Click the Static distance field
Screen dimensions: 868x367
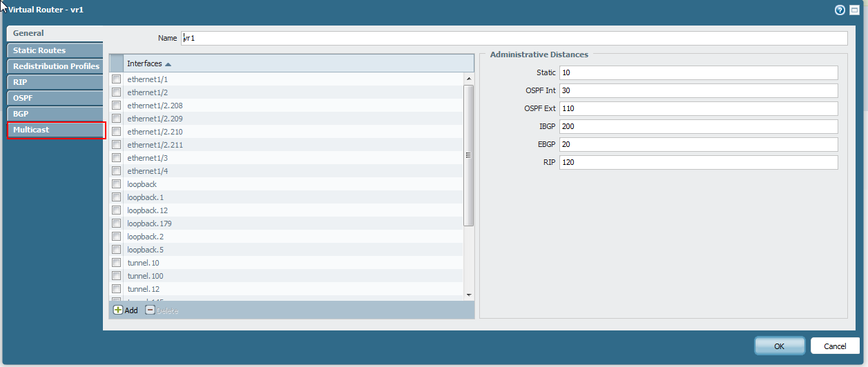point(699,72)
